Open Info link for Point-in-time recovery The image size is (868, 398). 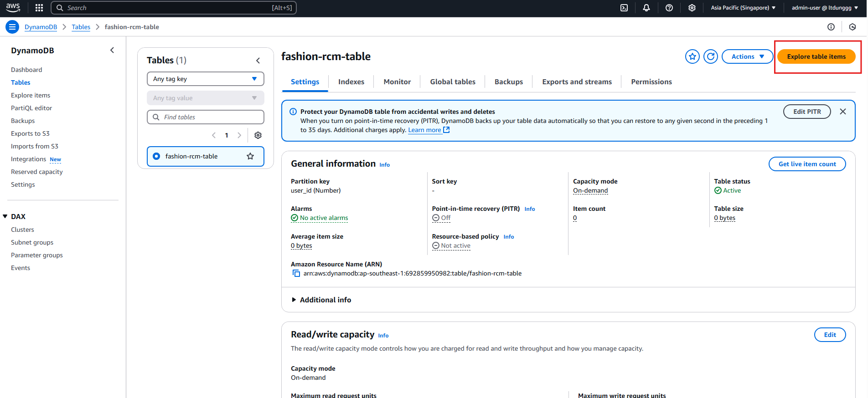pos(530,209)
